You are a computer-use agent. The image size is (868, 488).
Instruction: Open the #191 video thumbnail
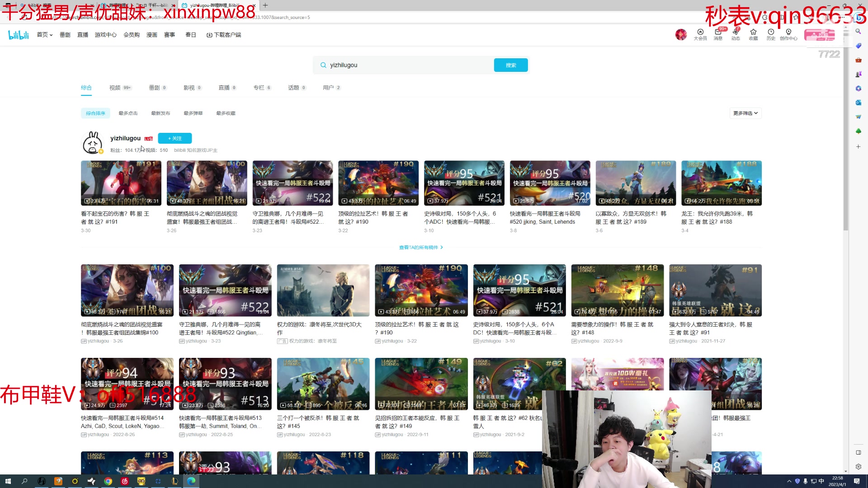(121, 183)
